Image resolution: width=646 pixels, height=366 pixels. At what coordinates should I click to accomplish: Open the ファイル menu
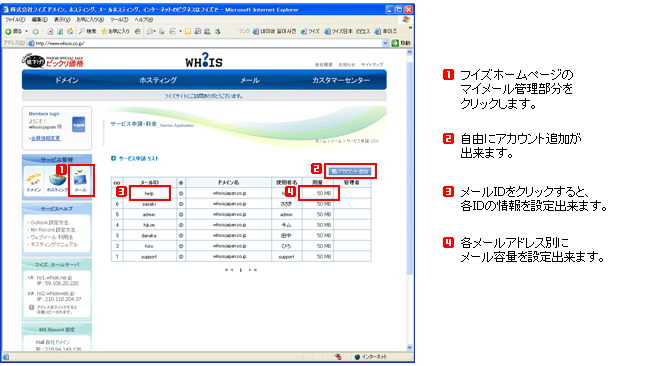[x=15, y=19]
